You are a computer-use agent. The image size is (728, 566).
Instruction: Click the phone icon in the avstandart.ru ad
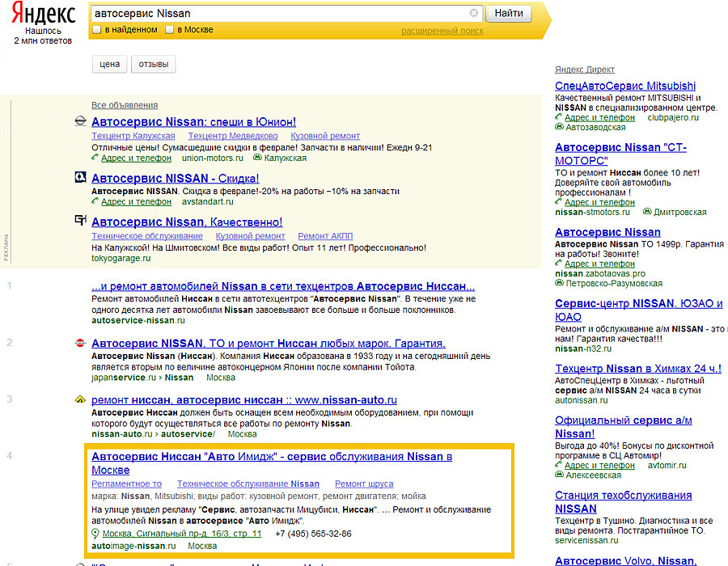coord(95,201)
